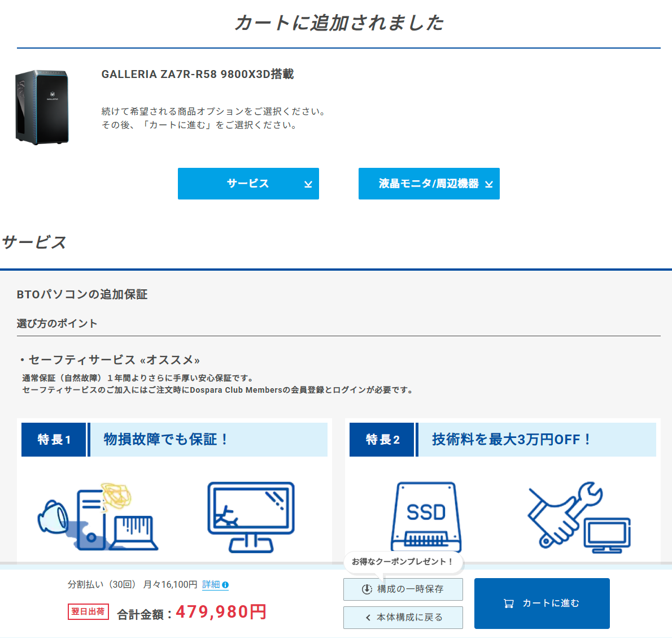Click the wrench and handshake repair icon
672x638 pixels.
tap(579, 517)
